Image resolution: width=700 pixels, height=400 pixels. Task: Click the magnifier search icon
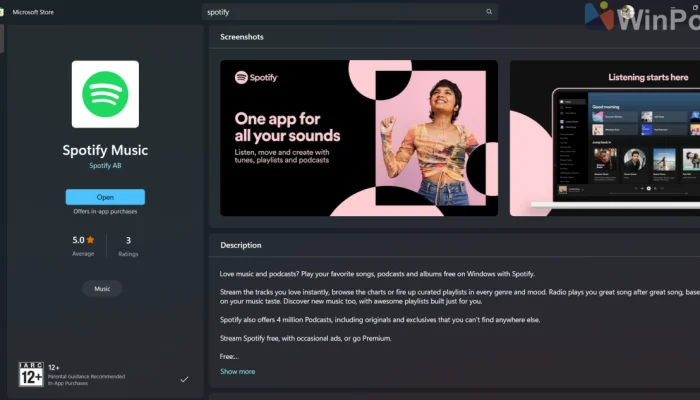489,12
